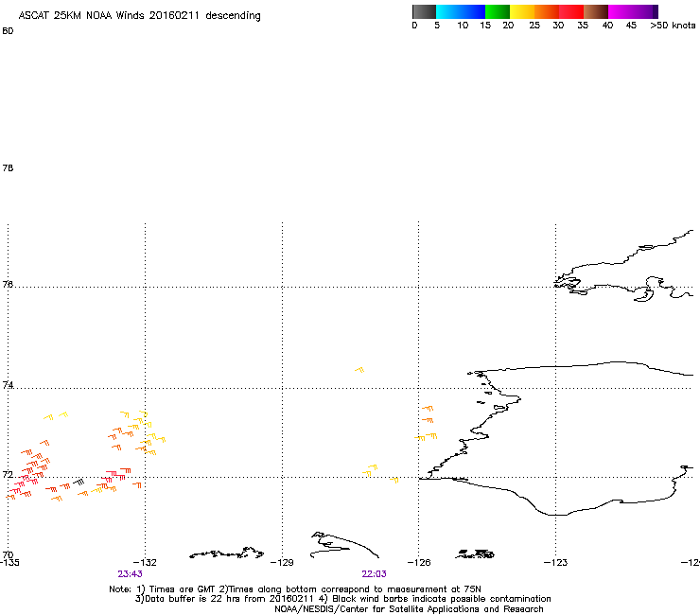Click the purple 23:43 swath time
Image resolution: width=700 pixels, height=615 pixels.
click(130, 574)
